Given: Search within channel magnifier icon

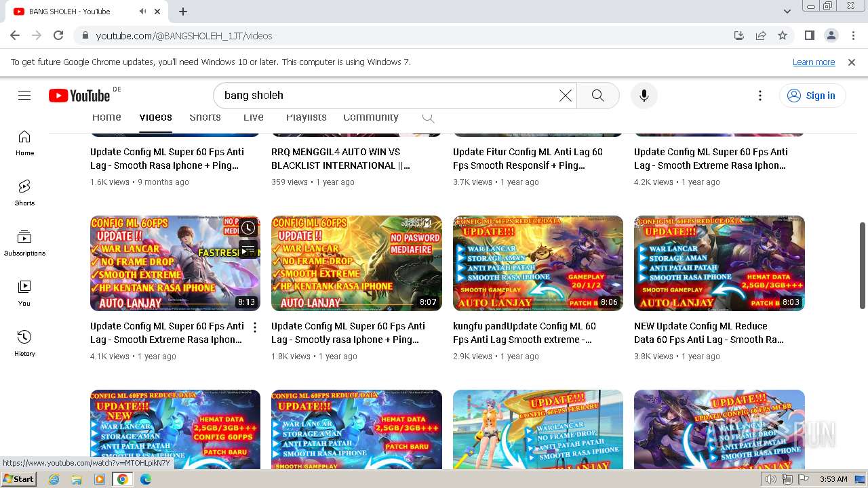Looking at the screenshot, I should coord(428,117).
